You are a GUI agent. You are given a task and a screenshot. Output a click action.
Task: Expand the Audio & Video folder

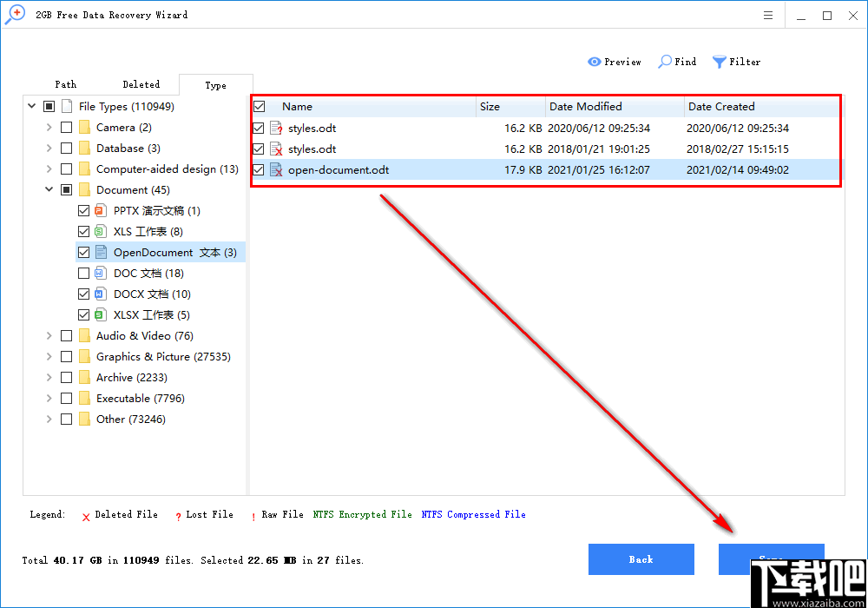tap(49, 335)
